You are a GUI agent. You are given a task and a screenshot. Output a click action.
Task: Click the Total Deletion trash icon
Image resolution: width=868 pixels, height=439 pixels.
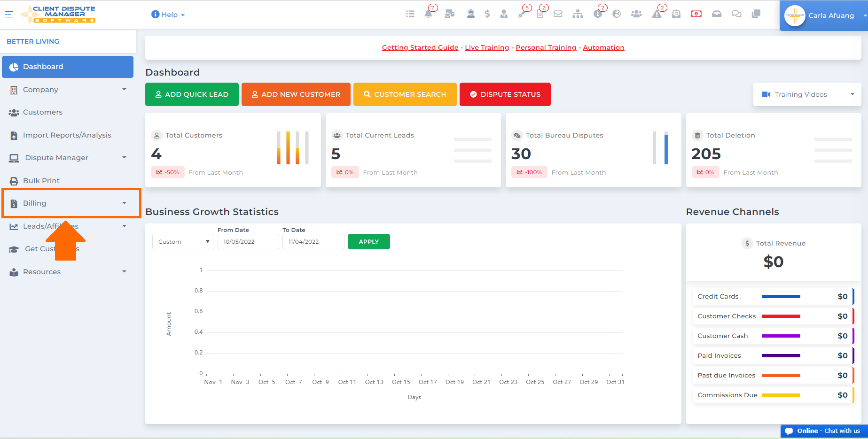click(x=696, y=135)
